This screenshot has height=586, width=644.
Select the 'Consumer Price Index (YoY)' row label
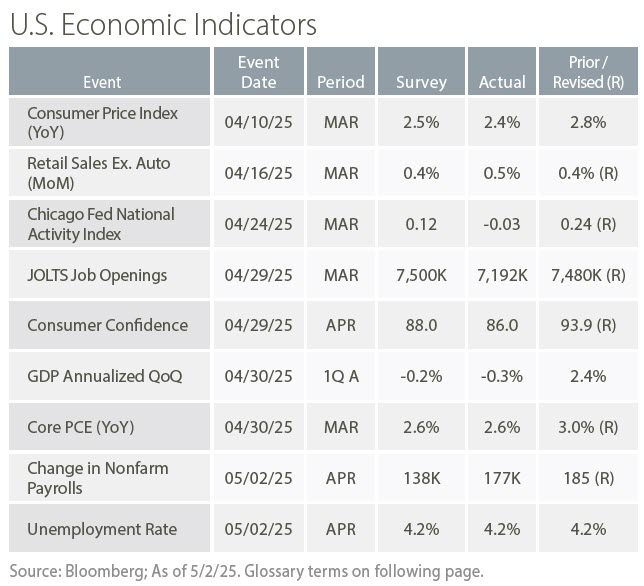pyautogui.click(x=102, y=122)
